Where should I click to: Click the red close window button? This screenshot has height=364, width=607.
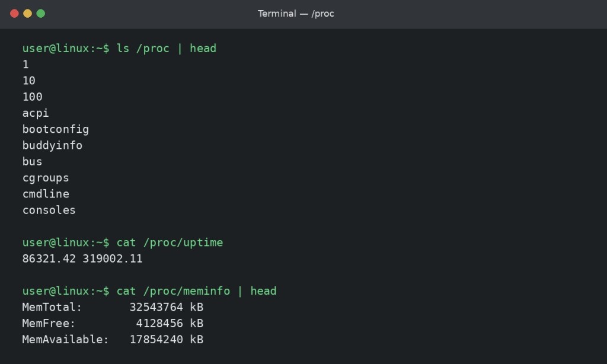pos(14,14)
